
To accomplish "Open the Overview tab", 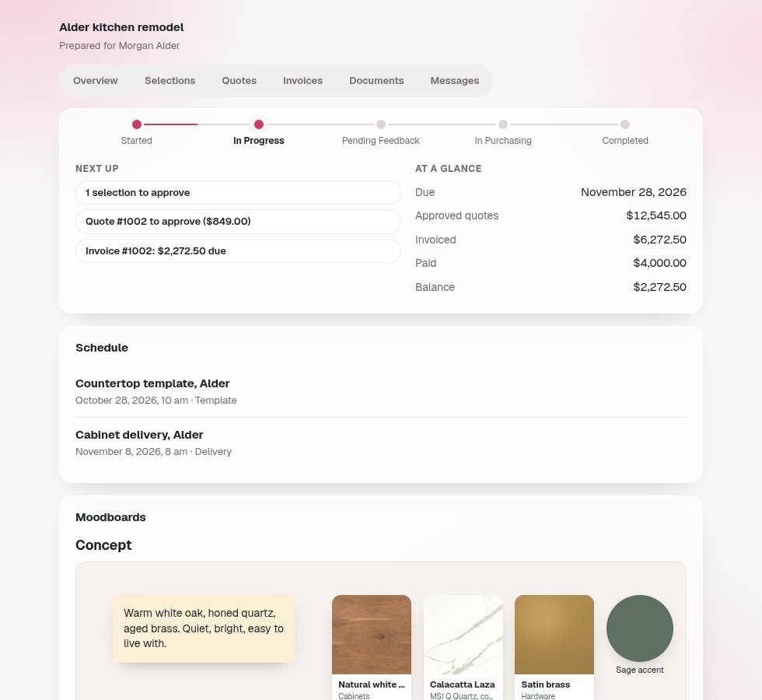I will [95, 81].
